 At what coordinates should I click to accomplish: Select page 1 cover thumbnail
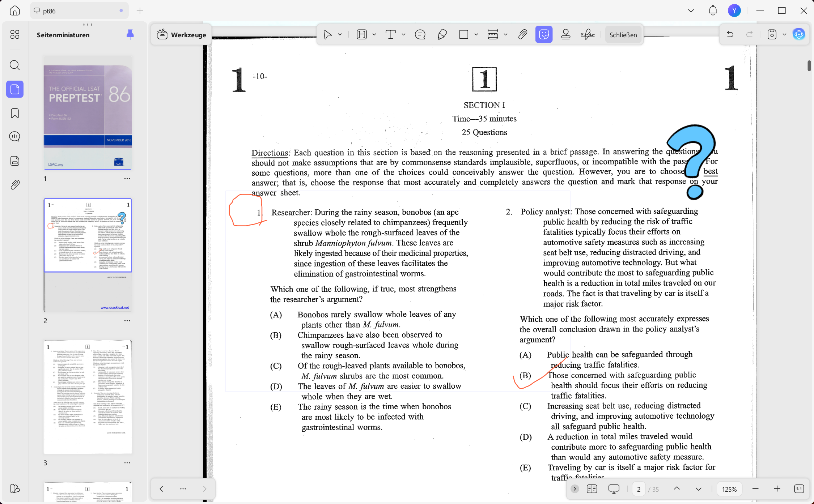click(88, 113)
